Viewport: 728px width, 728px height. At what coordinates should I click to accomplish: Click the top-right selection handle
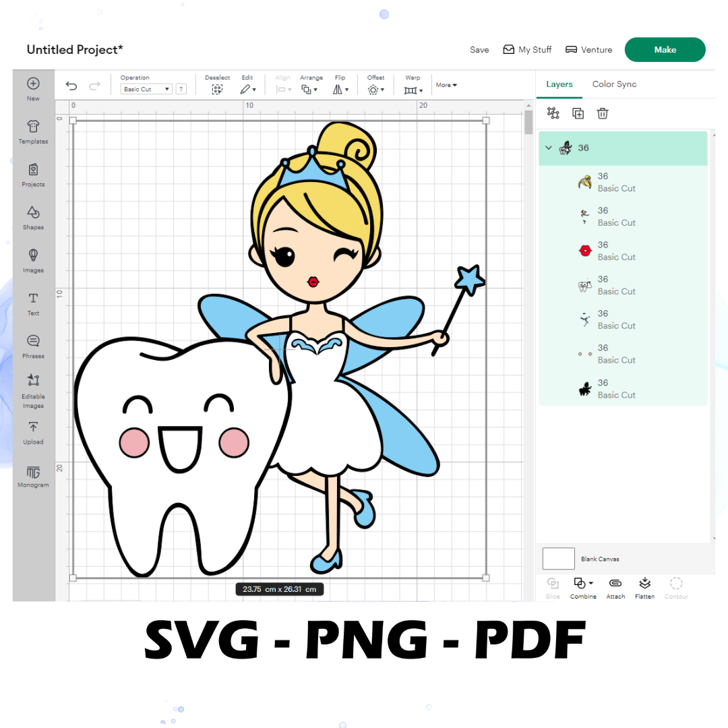point(485,121)
